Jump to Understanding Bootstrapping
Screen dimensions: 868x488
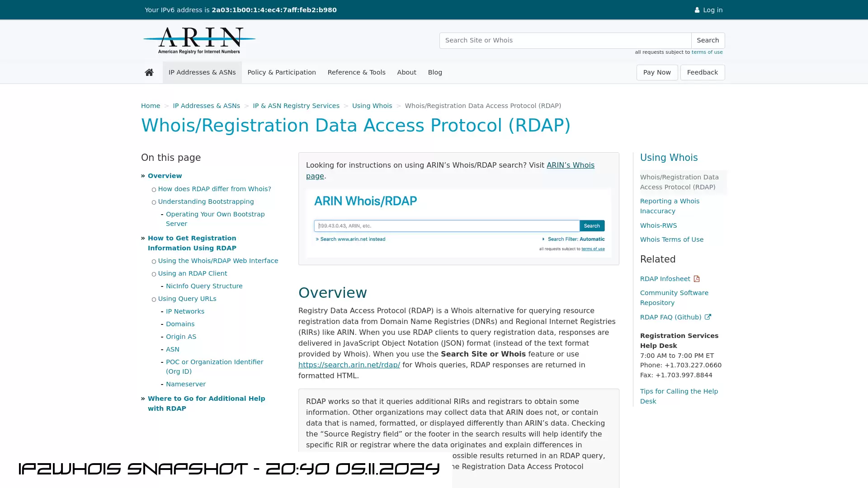[206, 202]
